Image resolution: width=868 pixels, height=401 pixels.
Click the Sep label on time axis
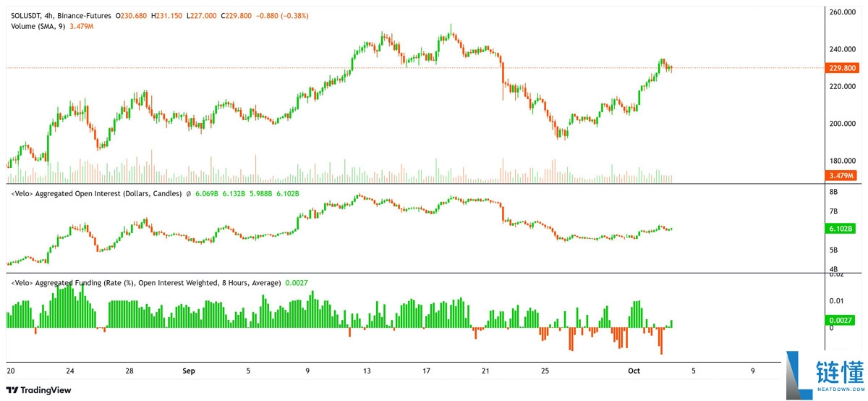point(189,371)
